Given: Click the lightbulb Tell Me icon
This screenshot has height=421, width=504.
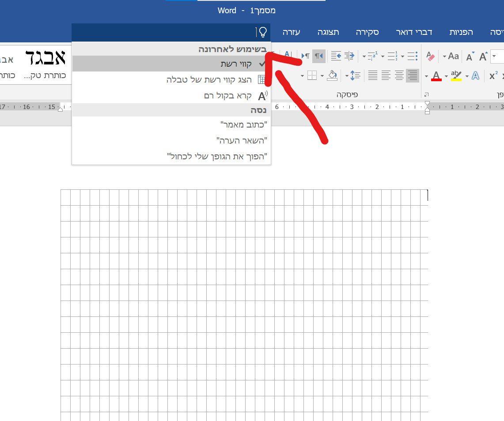Looking at the screenshot, I should point(263,32).
